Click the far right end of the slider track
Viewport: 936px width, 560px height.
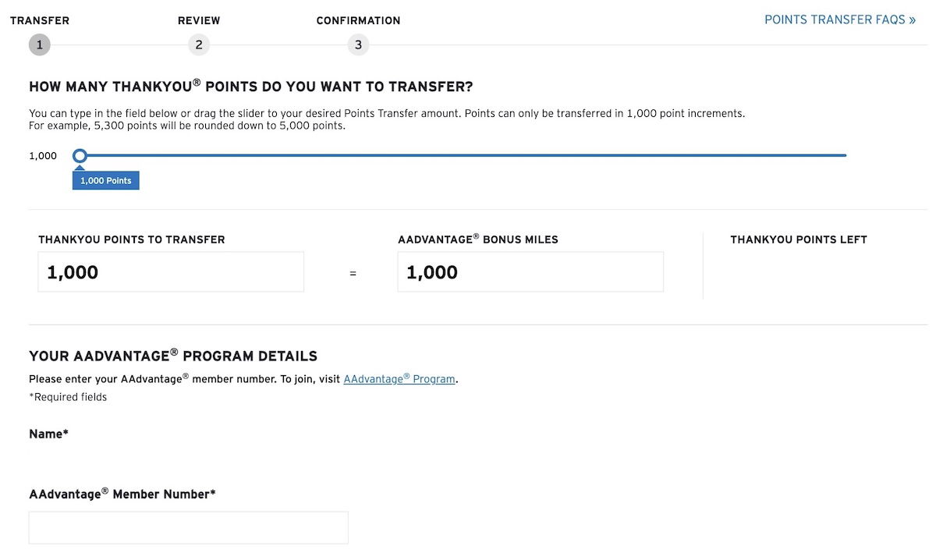pyautogui.click(x=845, y=155)
